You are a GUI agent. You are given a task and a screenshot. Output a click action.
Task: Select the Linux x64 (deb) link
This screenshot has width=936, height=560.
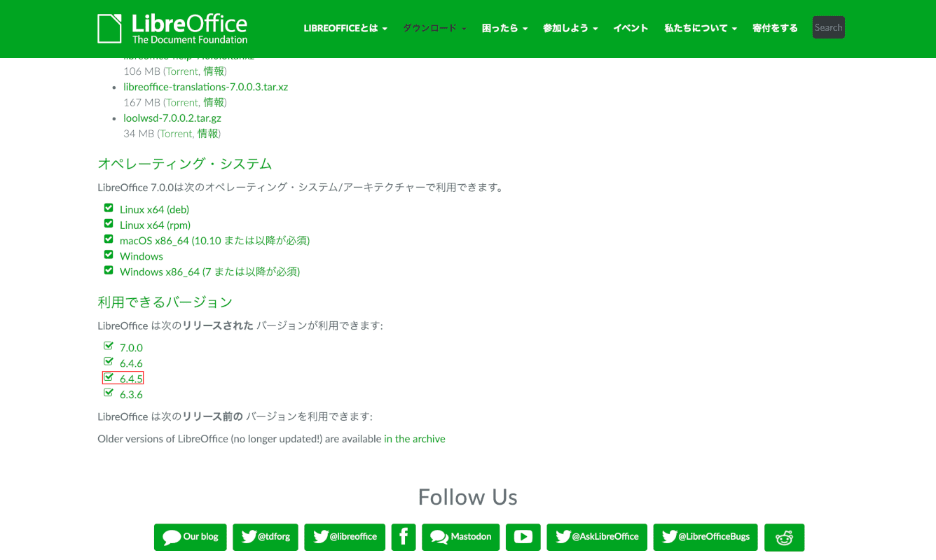(154, 209)
